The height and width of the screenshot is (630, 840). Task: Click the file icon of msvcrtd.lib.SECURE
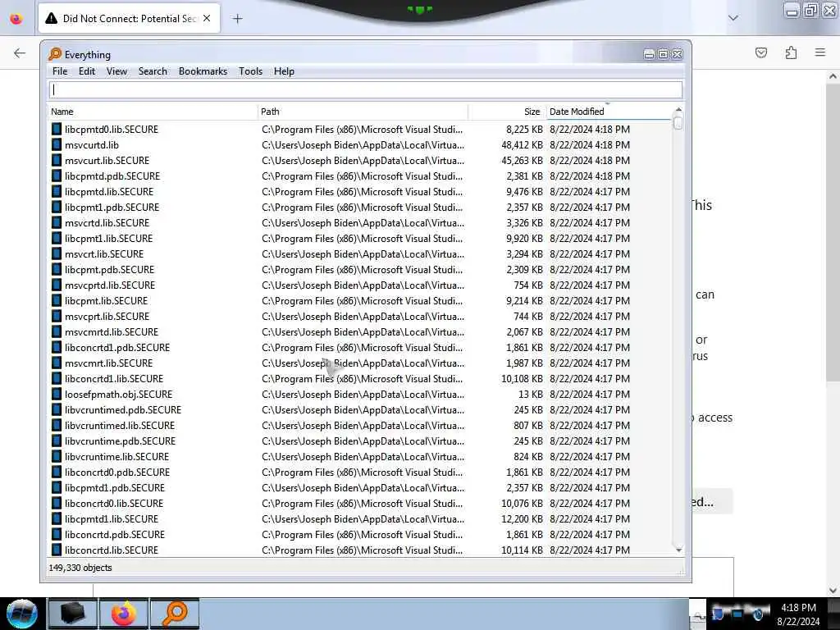point(57,222)
